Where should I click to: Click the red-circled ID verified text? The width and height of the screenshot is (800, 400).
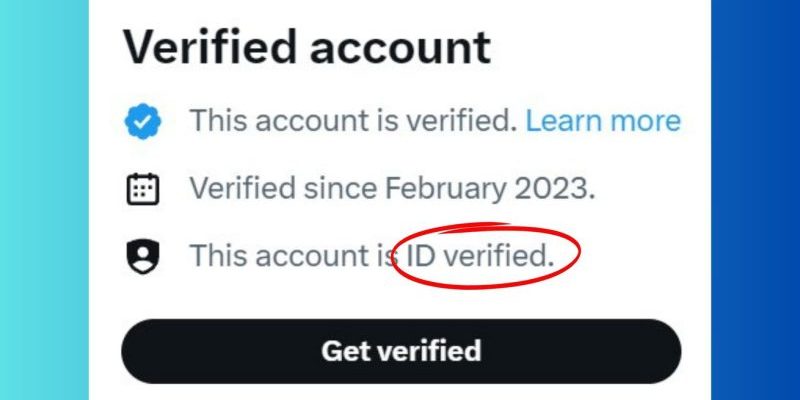pyautogui.click(x=480, y=256)
